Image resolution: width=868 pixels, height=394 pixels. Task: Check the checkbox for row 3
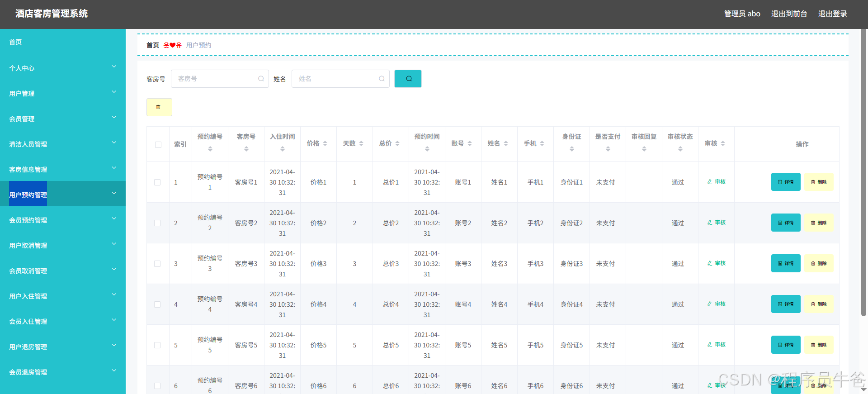pyautogui.click(x=157, y=264)
